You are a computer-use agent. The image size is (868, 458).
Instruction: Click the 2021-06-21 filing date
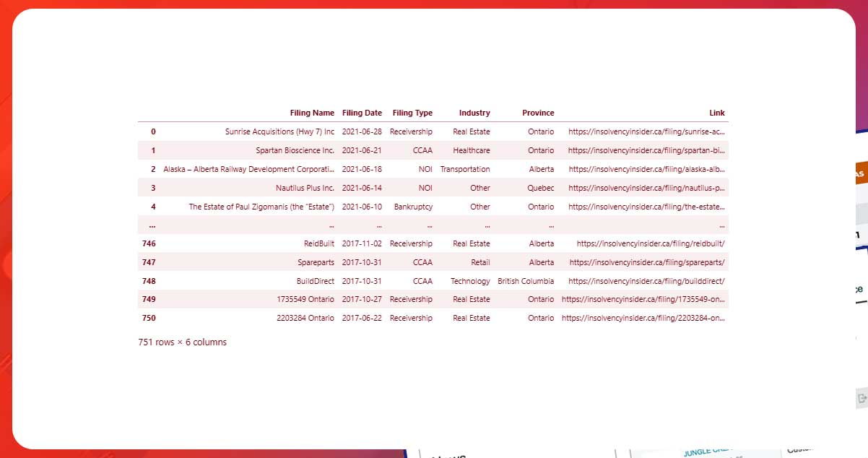pyautogui.click(x=362, y=150)
